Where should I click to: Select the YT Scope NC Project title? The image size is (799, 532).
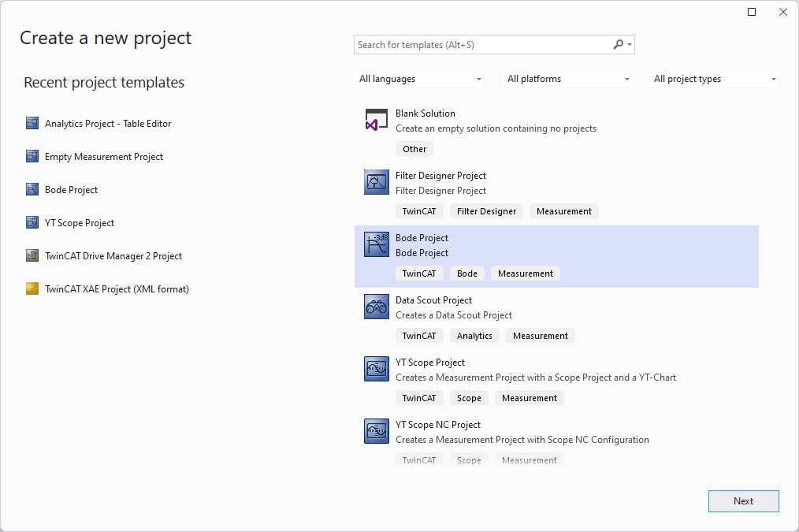(x=438, y=425)
